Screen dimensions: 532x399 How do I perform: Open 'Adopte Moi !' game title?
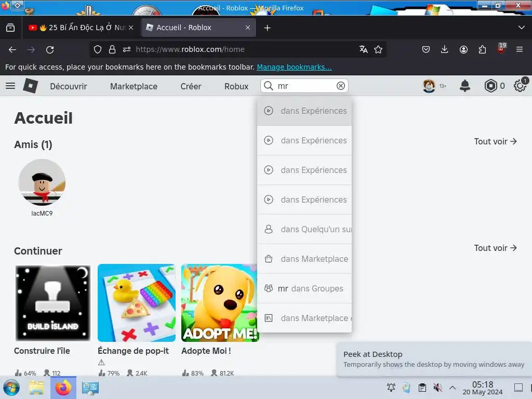[206, 351]
